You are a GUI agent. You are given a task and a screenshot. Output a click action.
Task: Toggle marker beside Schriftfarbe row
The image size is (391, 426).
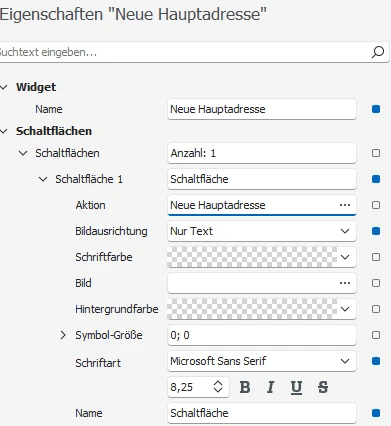click(376, 257)
